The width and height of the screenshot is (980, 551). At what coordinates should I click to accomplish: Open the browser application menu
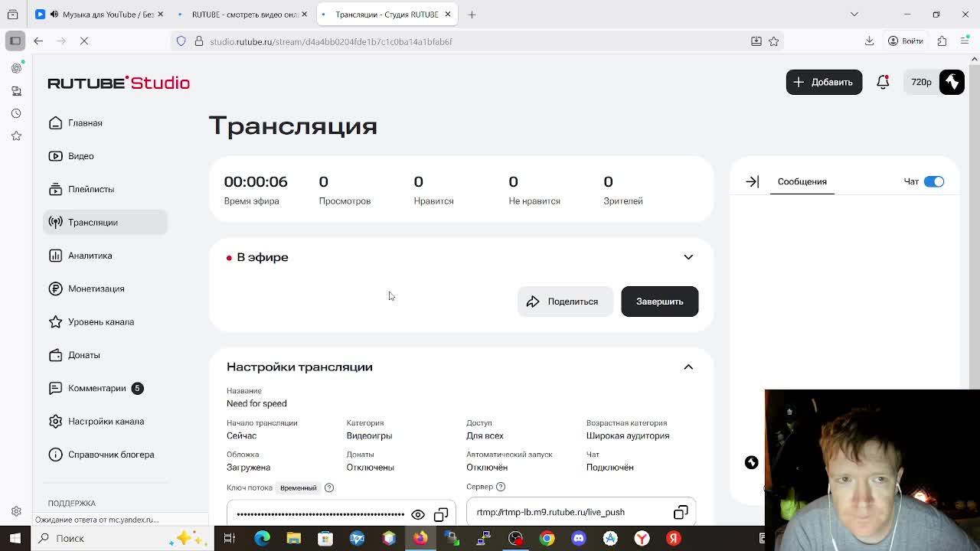pos(965,41)
